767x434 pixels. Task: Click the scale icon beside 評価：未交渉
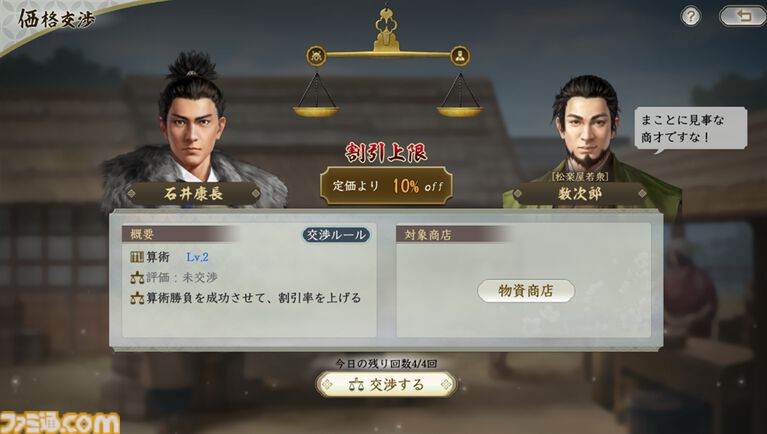click(x=137, y=278)
